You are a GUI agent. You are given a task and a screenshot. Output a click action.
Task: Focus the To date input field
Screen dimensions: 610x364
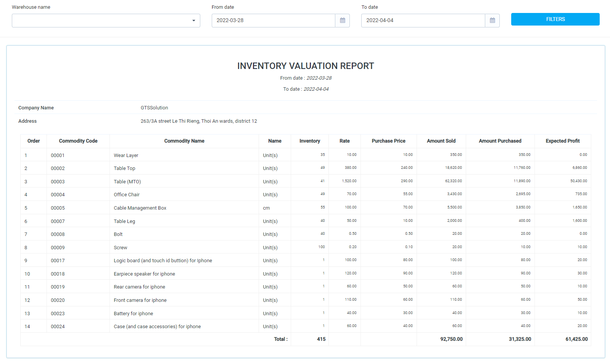tap(423, 21)
